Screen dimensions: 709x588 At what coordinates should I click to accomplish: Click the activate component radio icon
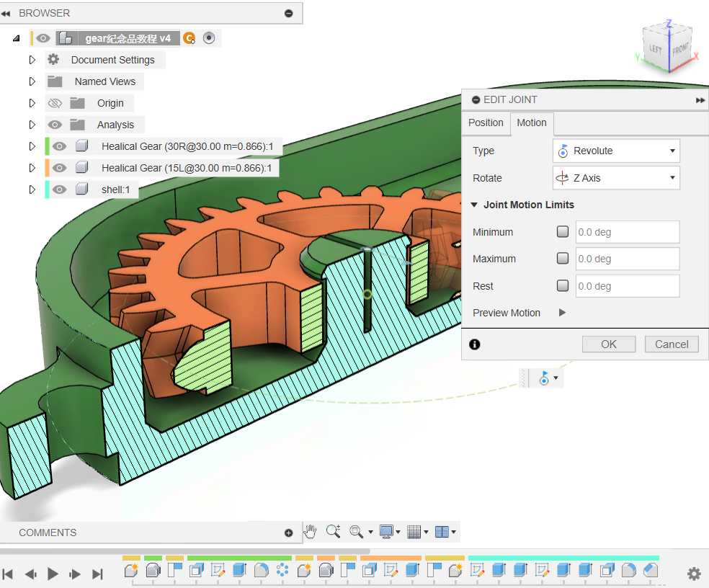click(209, 38)
